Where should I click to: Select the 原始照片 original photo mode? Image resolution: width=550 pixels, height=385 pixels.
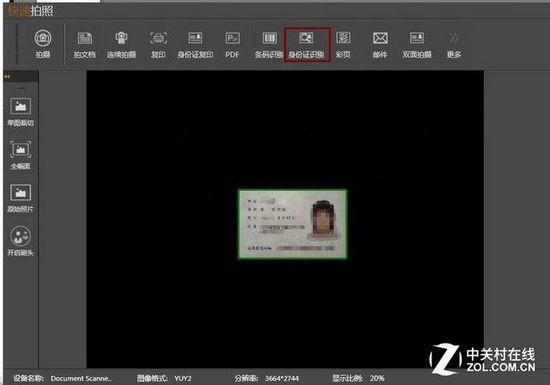21,198
